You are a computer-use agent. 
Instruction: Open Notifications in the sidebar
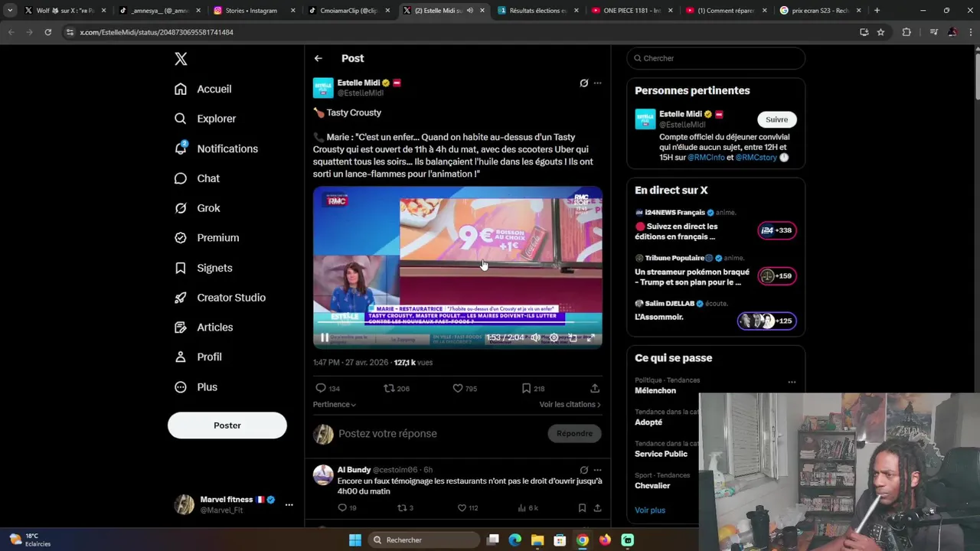216,148
